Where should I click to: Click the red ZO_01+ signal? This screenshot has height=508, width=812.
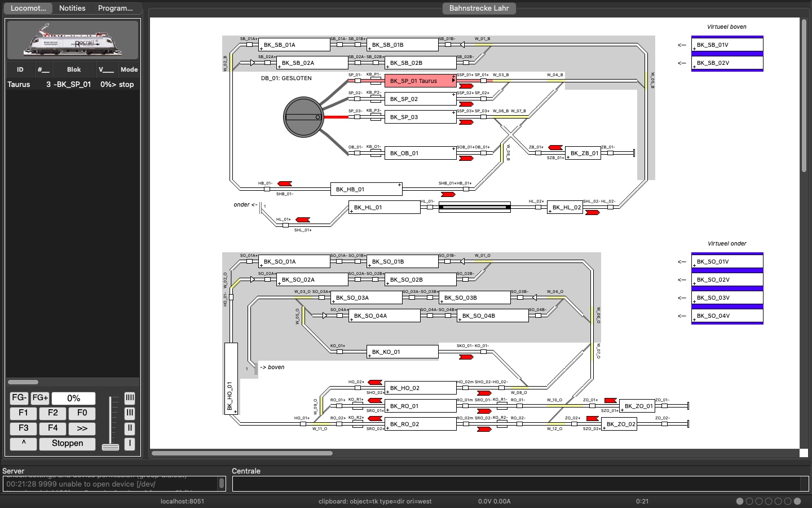pyautogui.click(x=611, y=400)
